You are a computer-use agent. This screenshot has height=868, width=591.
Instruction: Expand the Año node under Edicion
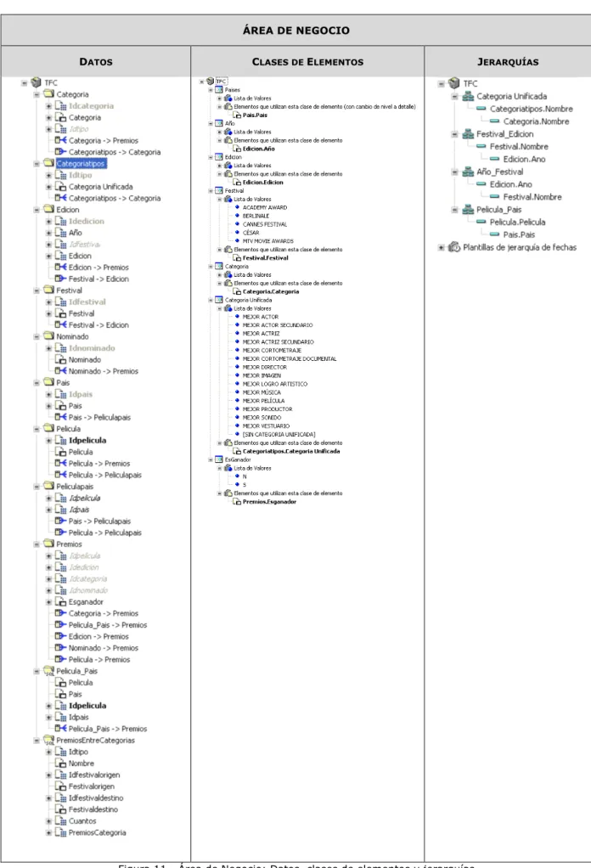[x=48, y=233]
